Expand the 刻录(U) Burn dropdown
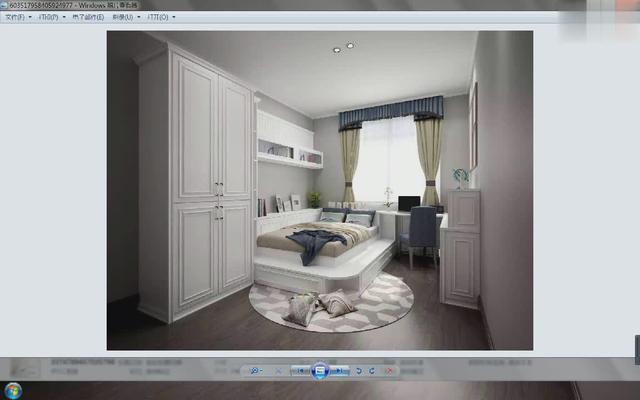Screen dimensions: 640x400 click(x=126, y=17)
